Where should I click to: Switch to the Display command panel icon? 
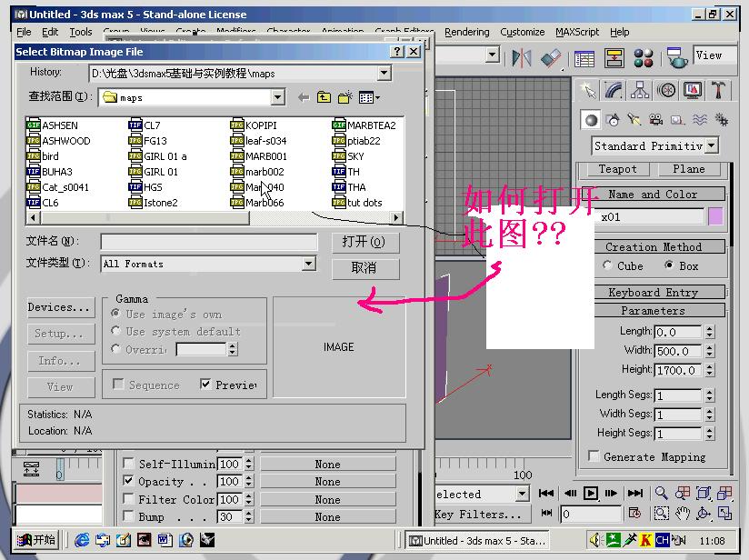tap(693, 90)
